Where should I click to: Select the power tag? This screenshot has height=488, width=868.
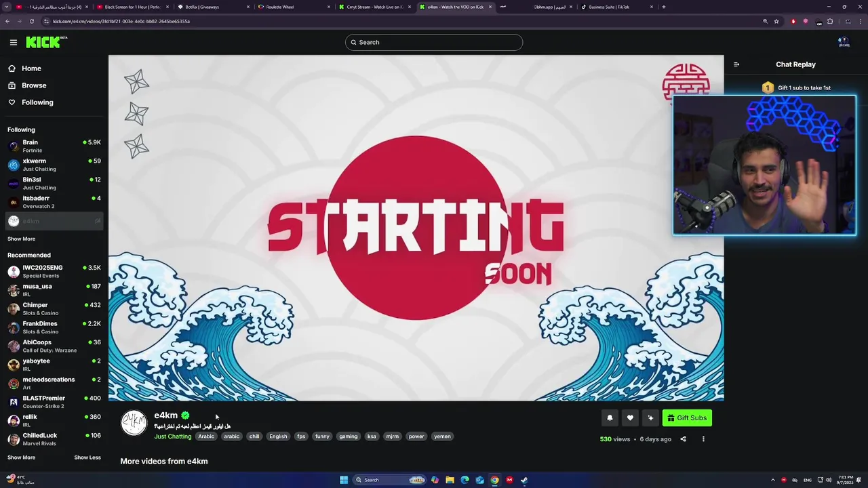416,436
